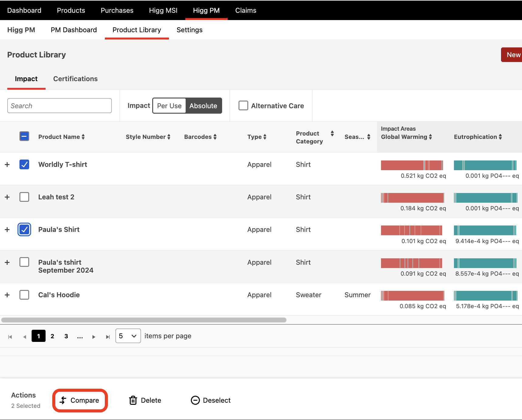Click the 0.521 kg CO2 eq value
The image size is (522, 420).
pos(423,176)
